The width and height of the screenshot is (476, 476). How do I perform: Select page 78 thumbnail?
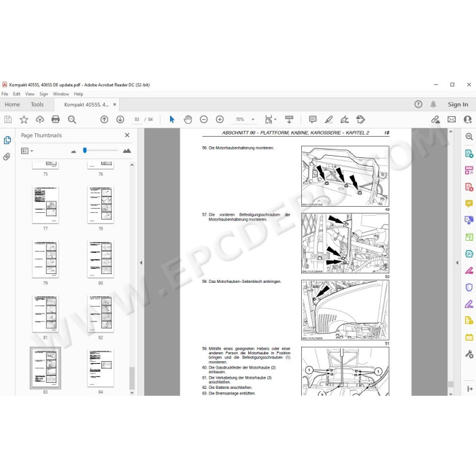101,205
